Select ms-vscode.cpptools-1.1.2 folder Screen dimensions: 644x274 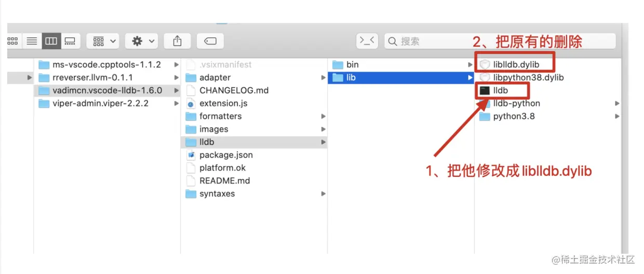point(108,64)
